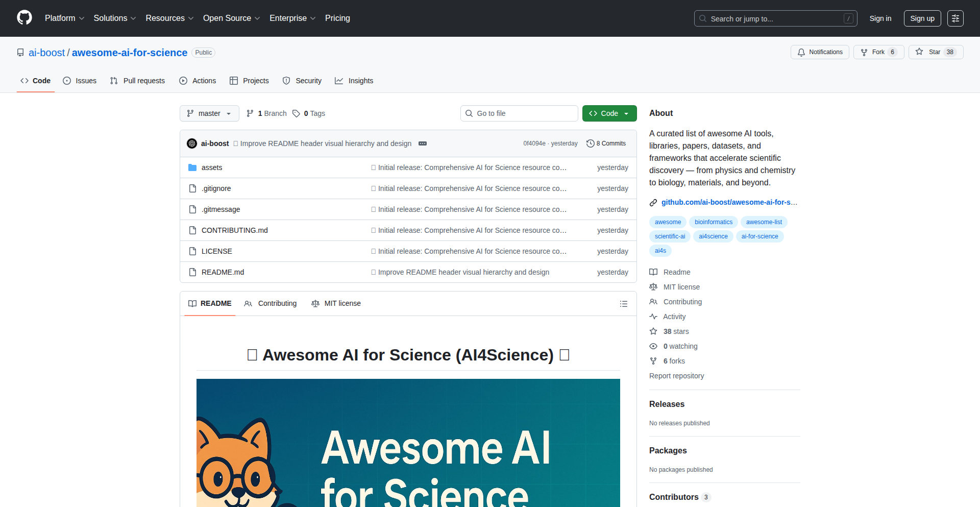Screen dimensions: 980x507
Task: Select the Insights tab
Action: pos(354,81)
